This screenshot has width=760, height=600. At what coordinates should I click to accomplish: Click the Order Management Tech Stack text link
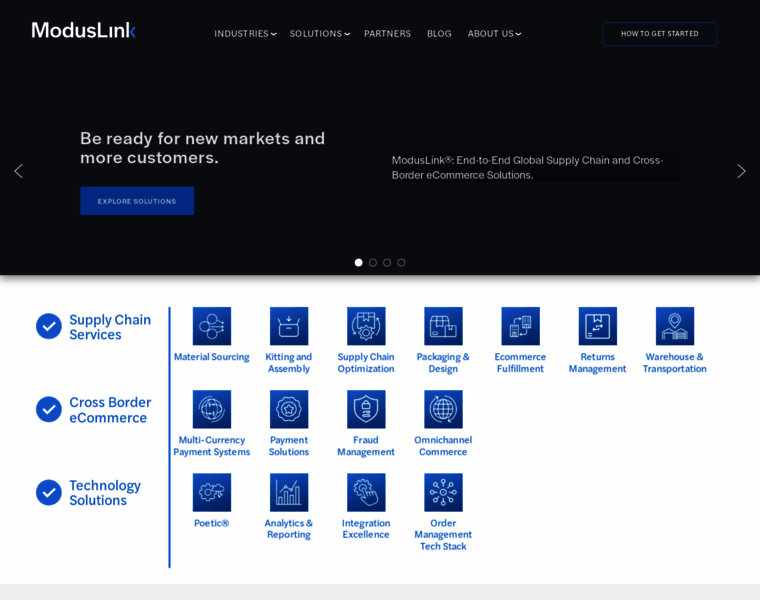tap(443, 535)
